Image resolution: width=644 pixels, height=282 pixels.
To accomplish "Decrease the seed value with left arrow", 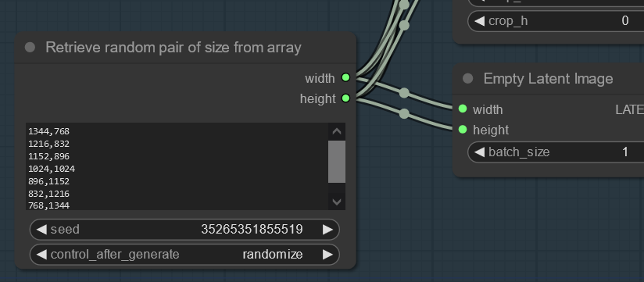I will coord(41,229).
